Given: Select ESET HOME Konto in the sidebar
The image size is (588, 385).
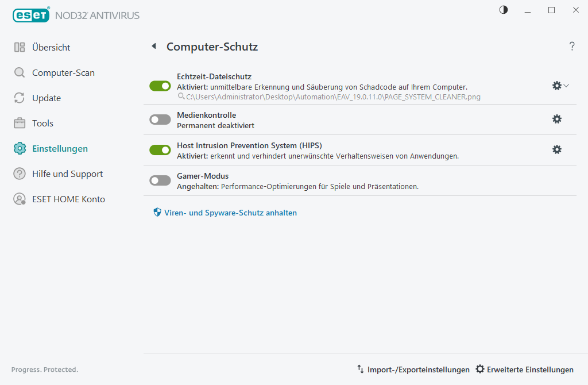Looking at the screenshot, I should click(x=19, y=199).
